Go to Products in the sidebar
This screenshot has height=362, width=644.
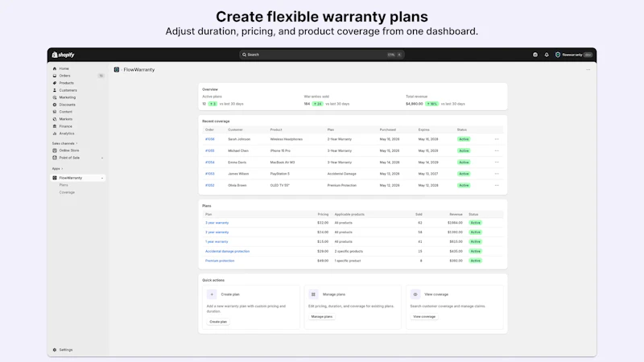66,83
